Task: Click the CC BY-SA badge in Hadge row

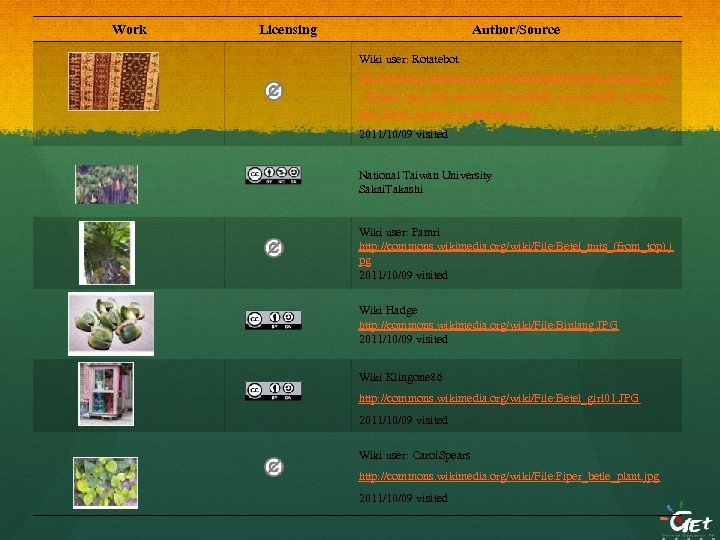Action: 273,320
